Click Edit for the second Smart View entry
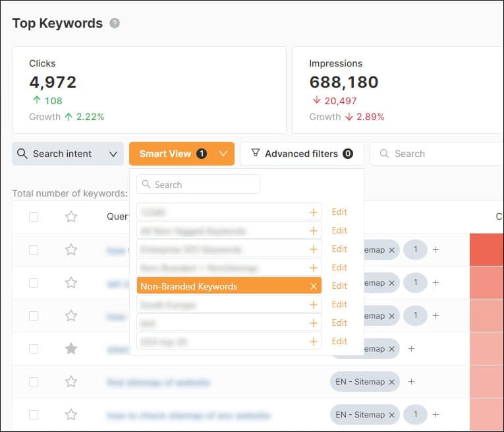Viewport: 504px width, 432px height. [339, 230]
